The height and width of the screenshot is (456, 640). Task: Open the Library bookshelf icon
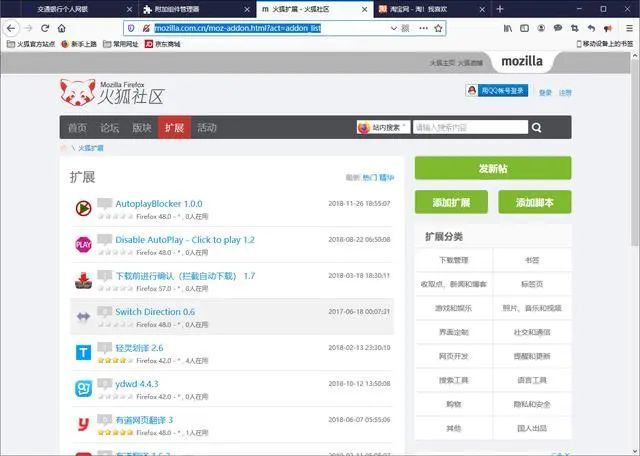point(508,28)
